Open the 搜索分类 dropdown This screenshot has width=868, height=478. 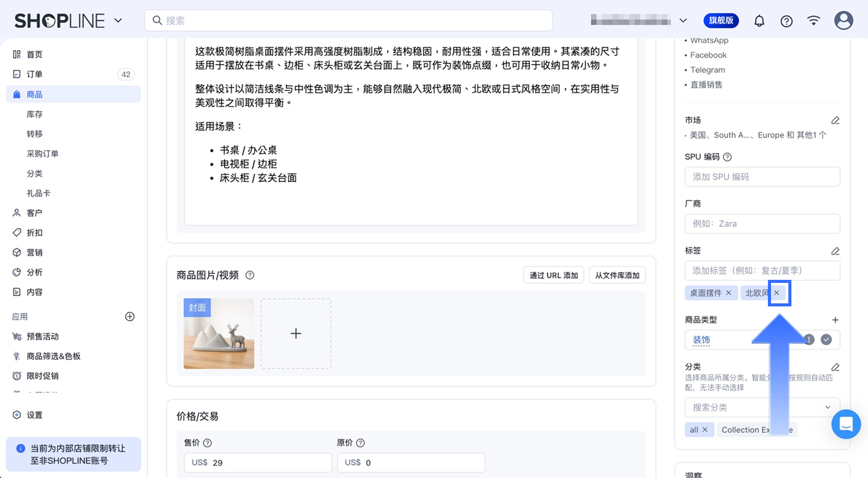[762, 408]
